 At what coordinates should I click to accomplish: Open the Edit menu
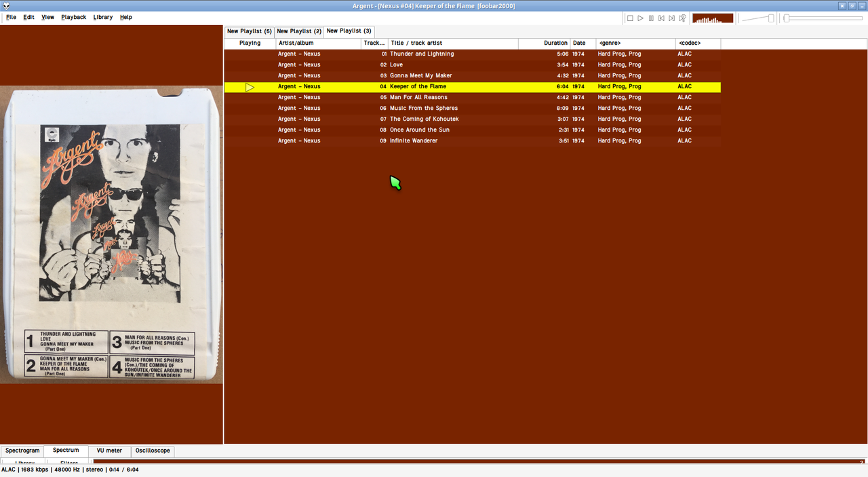(x=28, y=17)
